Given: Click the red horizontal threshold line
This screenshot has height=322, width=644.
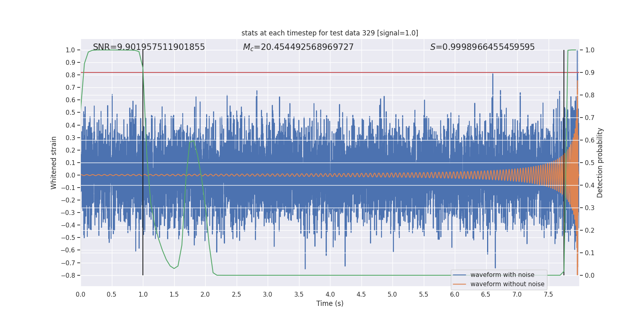Looking at the screenshot, I should 322,72.
